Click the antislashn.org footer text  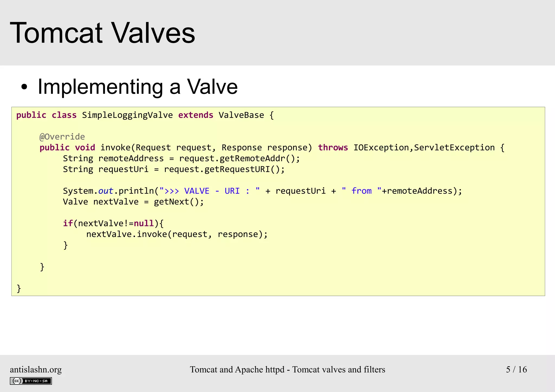pyautogui.click(x=36, y=370)
